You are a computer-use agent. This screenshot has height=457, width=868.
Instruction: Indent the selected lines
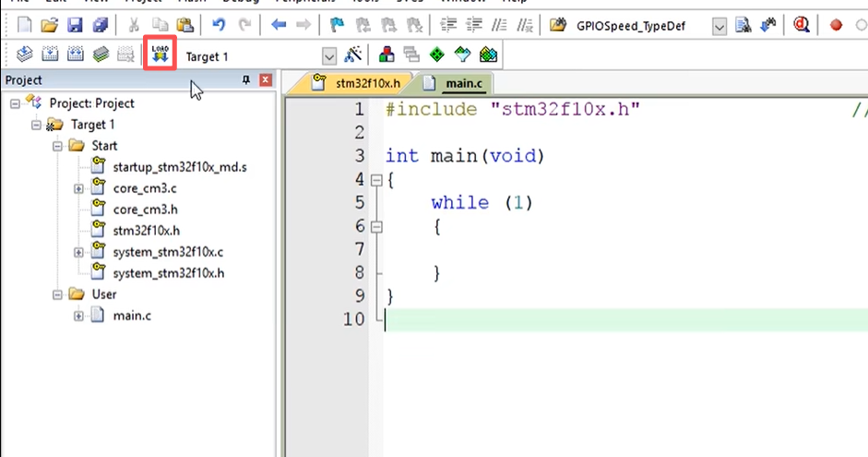coord(448,25)
